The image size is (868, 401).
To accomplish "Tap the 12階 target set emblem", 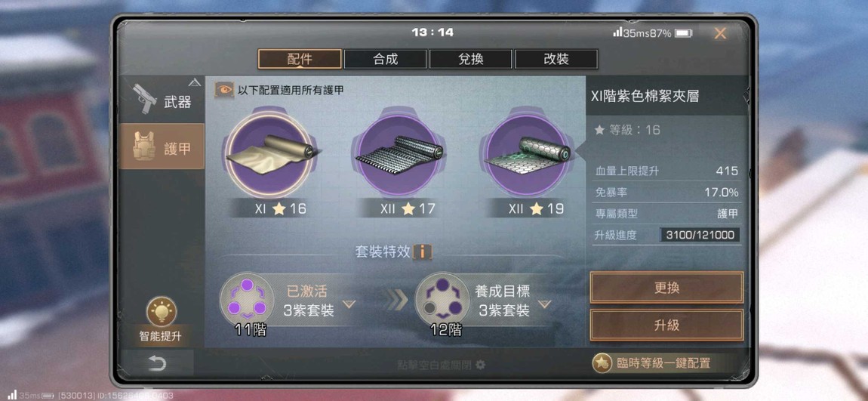I will coord(442,300).
